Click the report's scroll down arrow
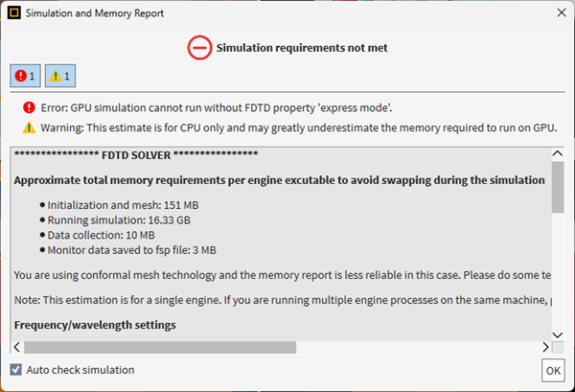 coord(557,331)
